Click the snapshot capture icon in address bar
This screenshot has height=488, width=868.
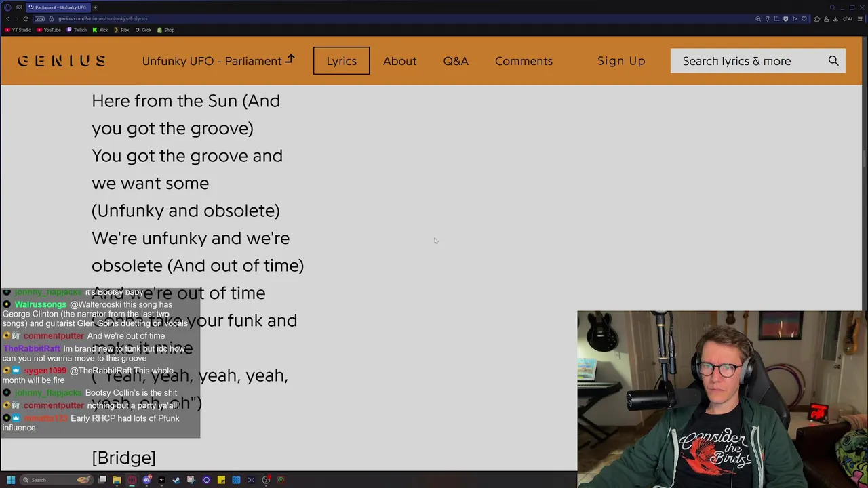click(x=776, y=19)
